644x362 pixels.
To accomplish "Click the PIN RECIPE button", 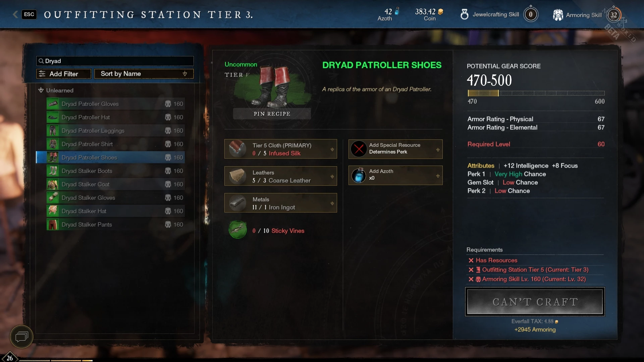I will [x=272, y=114].
